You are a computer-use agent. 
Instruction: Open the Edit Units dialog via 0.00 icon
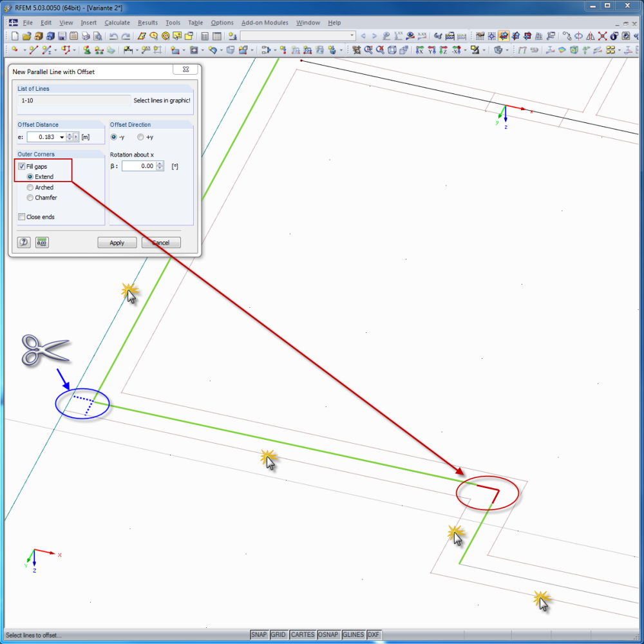42,242
